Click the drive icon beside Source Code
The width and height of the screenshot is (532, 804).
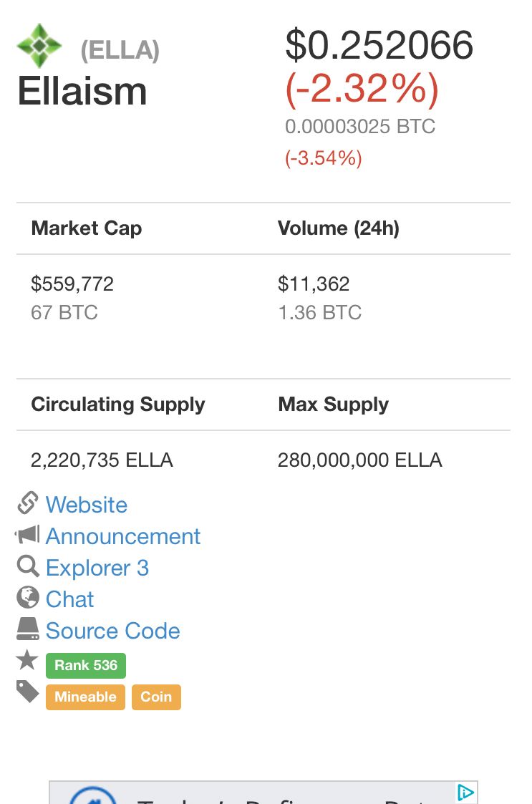(27, 629)
